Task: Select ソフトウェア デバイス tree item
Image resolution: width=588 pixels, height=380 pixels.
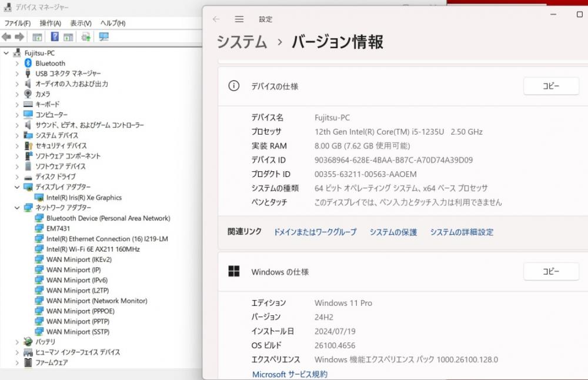Action: [61, 166]
